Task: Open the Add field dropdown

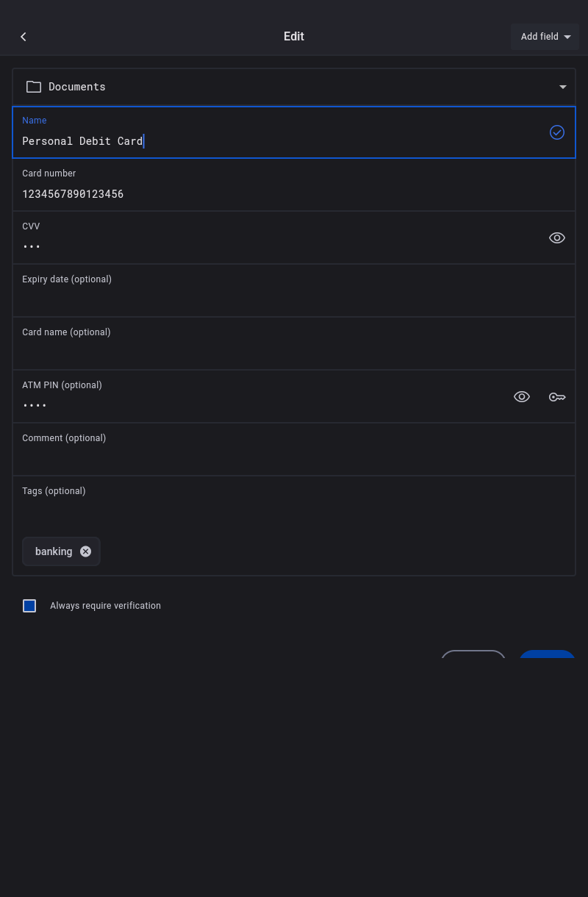Action: click(x=545, y=37)
